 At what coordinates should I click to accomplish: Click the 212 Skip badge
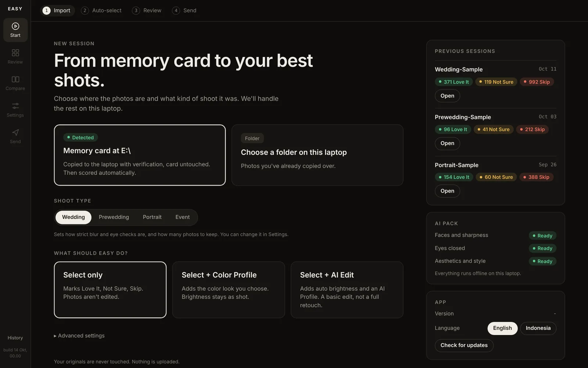click(x=533, y=129)
